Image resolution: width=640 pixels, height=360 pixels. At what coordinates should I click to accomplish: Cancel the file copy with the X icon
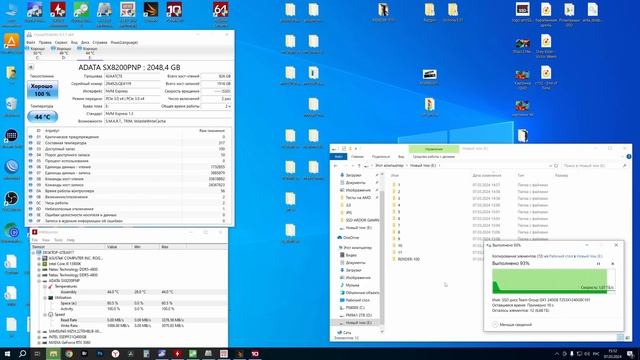pos(612,264)
